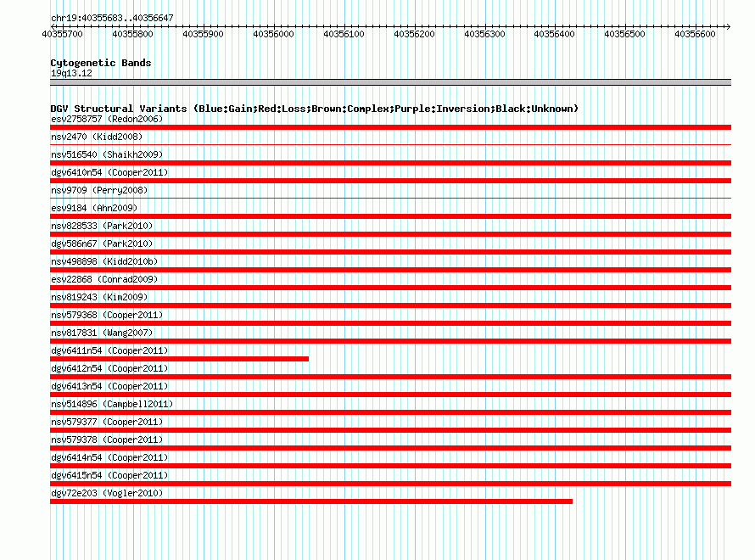Screen dimensions: 755x560
Task: Click the red bar under nsv514896 (Campbell2011)
Action: pyautogui.click(x=390, y=412)
